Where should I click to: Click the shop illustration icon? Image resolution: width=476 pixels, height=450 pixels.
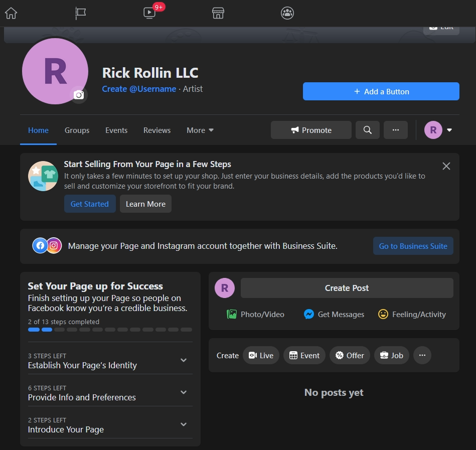43,176
